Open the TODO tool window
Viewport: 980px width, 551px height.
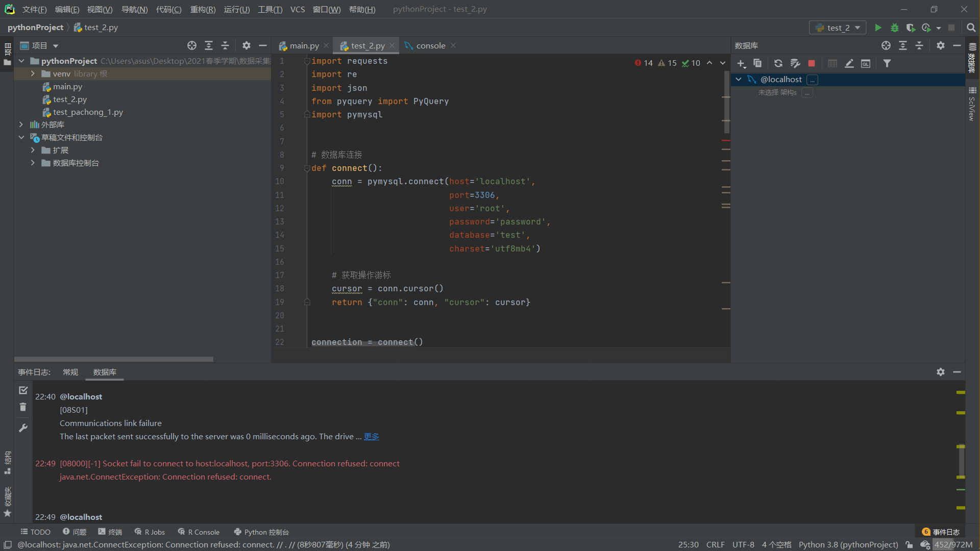[35, 532]
